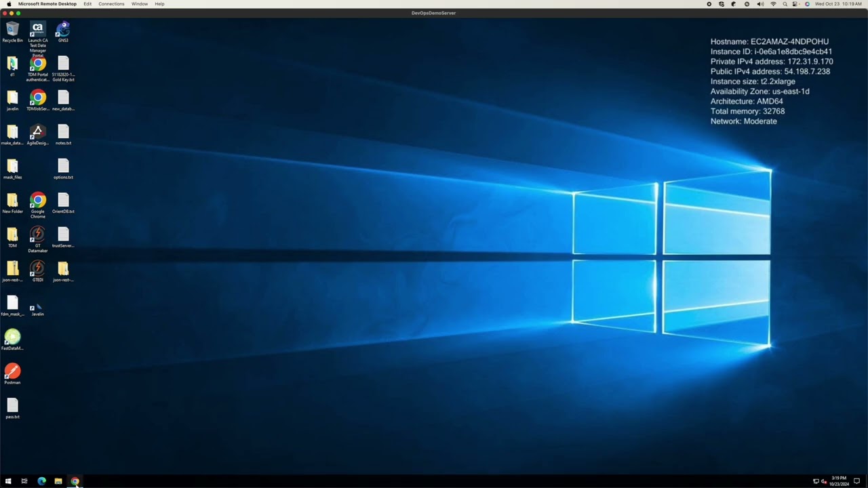
Task: Select the New Folder desktop icon
Action: click(x=12, y=203)
